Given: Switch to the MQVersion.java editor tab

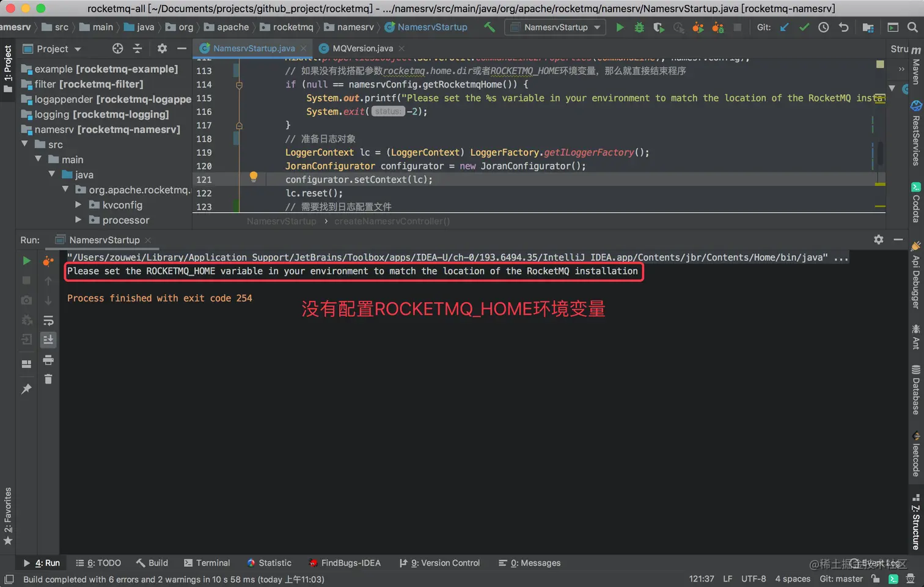Looking at the screenshot, I should (x=362, y=48).
